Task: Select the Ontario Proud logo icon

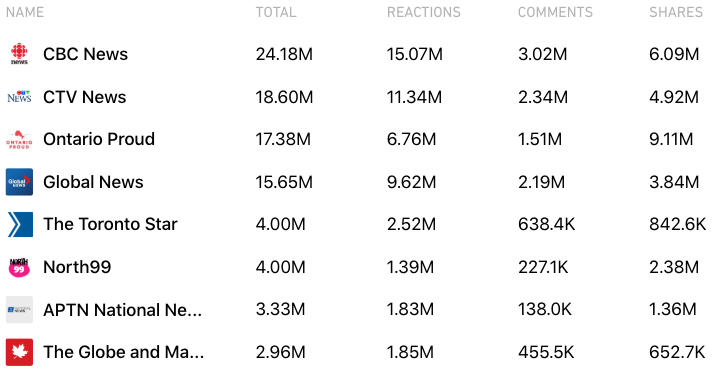Action: (19, 139)
